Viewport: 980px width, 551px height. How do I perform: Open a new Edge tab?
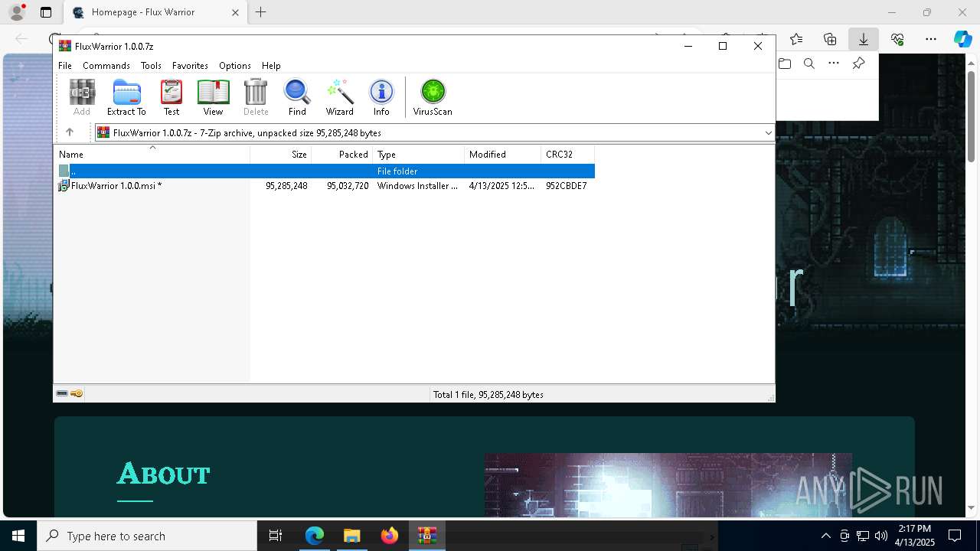[x=261, y=12]
